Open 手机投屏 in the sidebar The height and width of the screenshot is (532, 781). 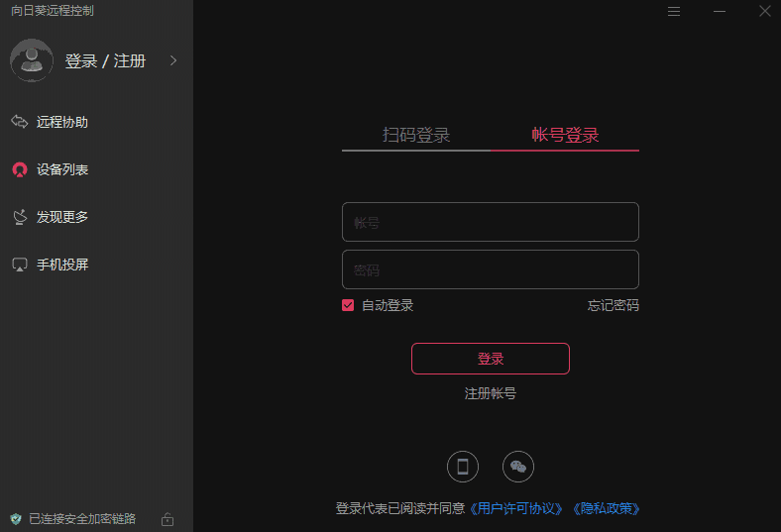62,265
